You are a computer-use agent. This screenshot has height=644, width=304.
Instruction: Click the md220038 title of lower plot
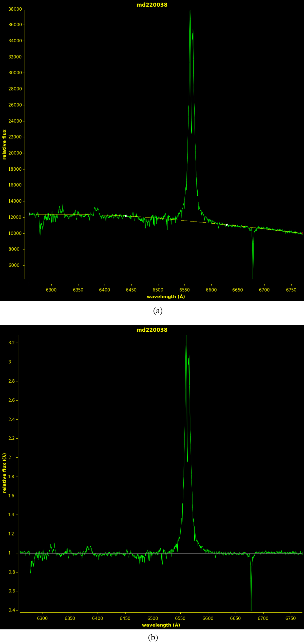(152, 330)
